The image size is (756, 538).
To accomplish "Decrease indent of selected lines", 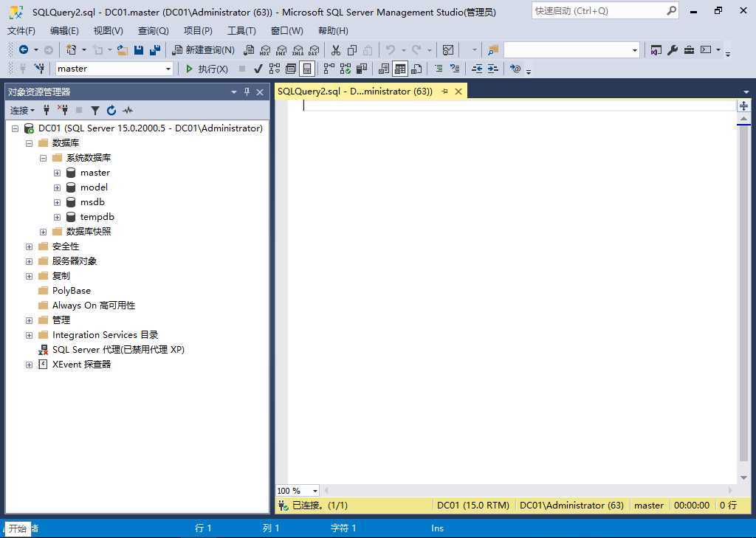I will 477,69.
